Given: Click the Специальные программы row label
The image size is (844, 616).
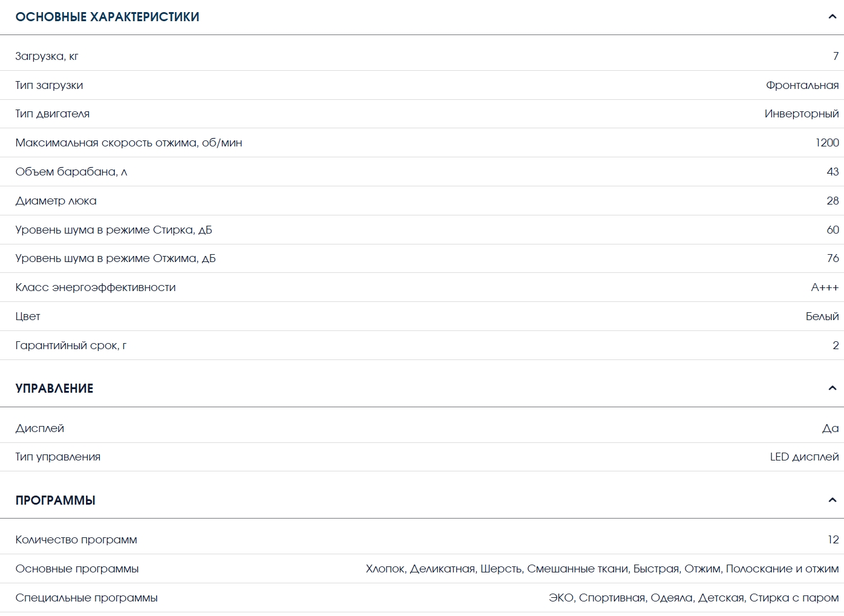Looking at the screenshot, I should coord(86,598).
